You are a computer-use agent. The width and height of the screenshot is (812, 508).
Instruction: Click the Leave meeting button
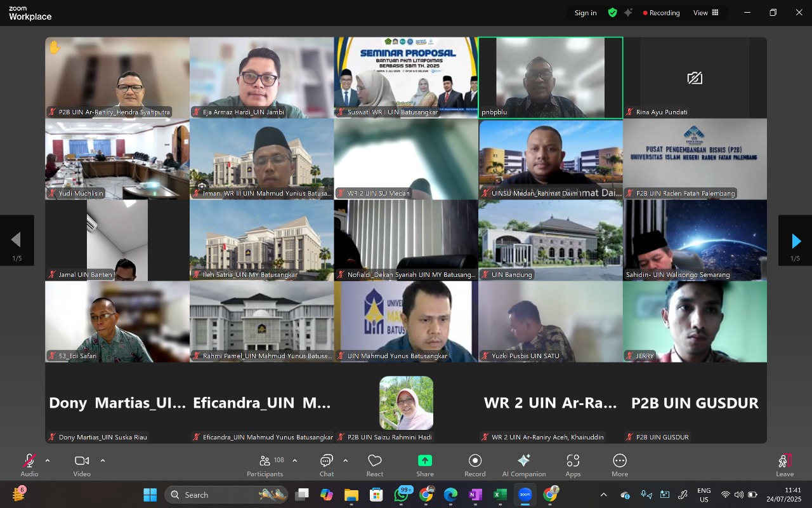coord(785,465)
